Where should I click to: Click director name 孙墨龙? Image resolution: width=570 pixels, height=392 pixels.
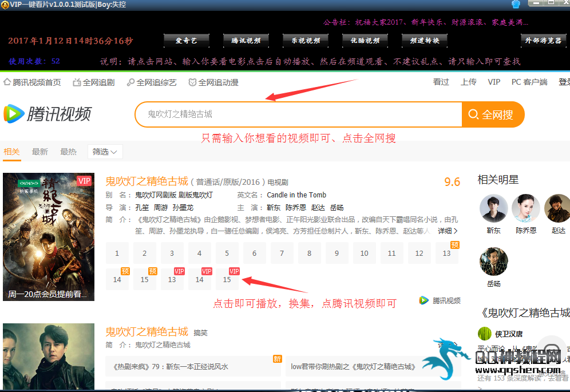pos(183,208)
